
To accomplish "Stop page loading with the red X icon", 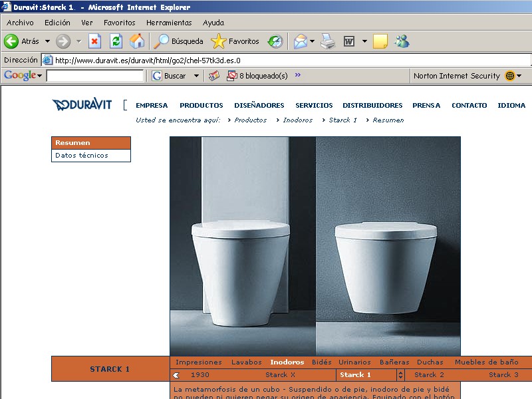I will (94, 41).
